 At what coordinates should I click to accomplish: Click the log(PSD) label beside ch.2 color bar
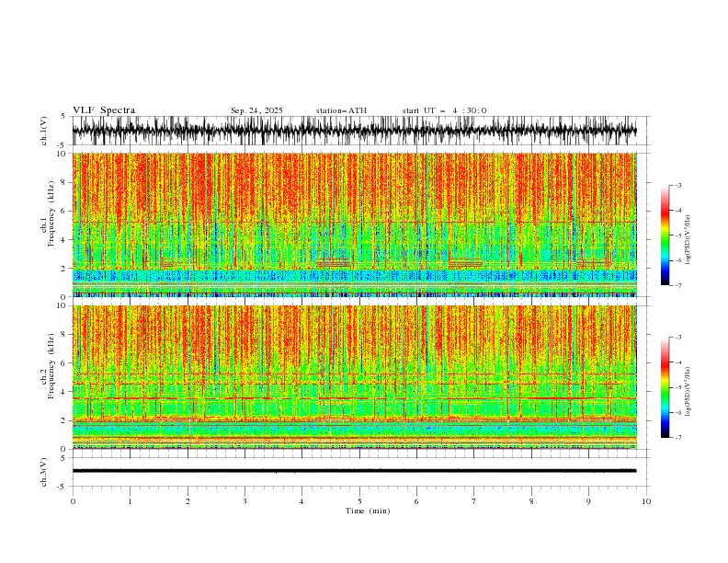pos(688,392)
